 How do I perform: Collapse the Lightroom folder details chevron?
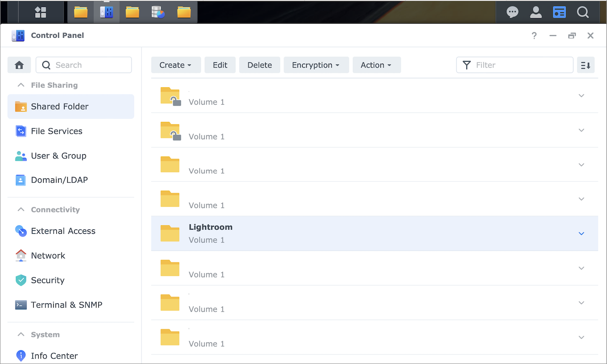581,233
